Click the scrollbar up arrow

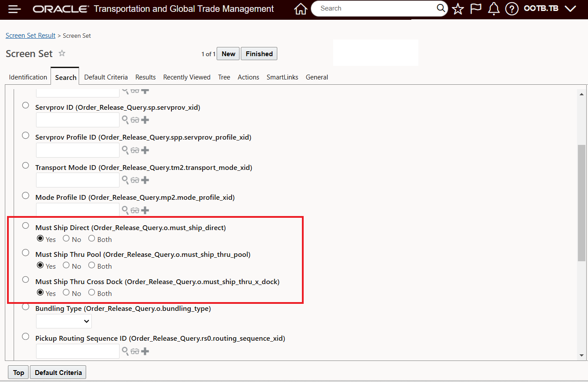[x=581, y=94]
